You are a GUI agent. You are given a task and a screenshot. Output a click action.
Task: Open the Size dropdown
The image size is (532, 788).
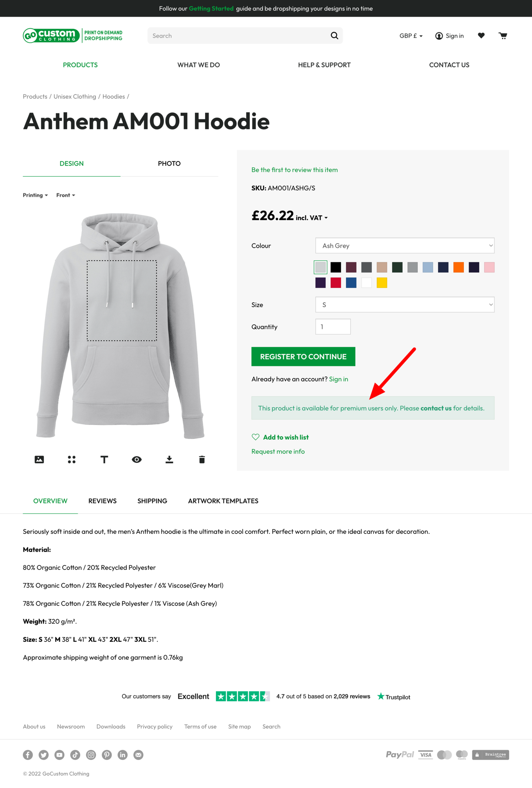coord(405,305)
